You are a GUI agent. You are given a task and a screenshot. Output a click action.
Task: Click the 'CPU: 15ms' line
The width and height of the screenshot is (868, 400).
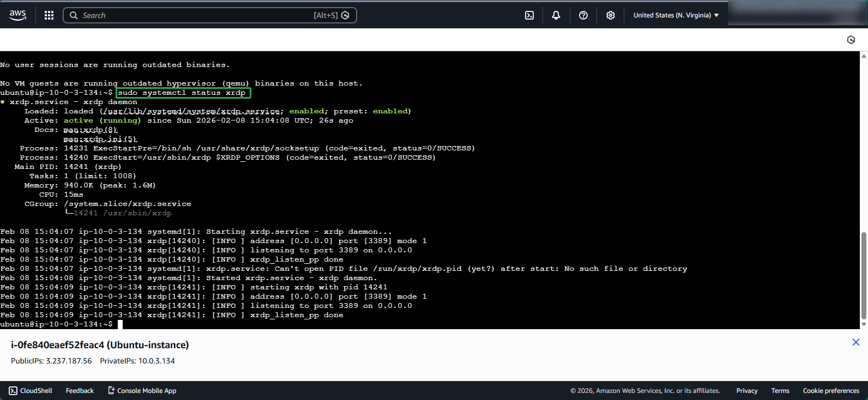click(61, 195)
